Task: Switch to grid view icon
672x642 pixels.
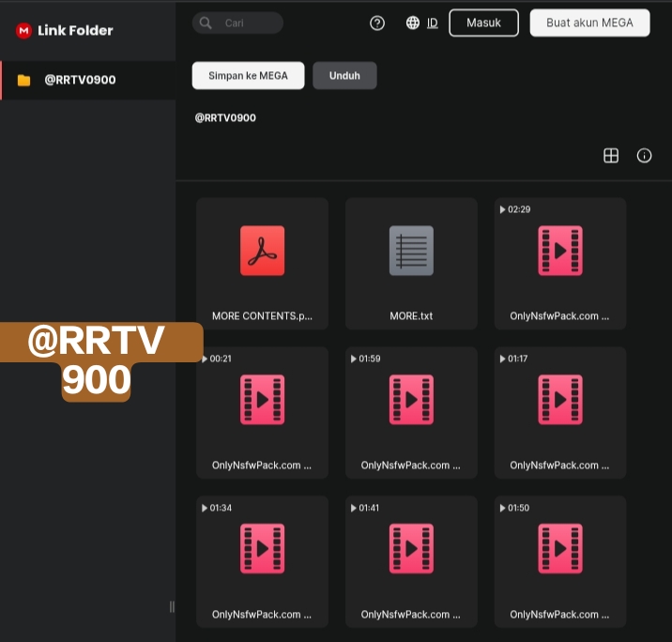Action: pyautogui.click(x=611, y=156)
